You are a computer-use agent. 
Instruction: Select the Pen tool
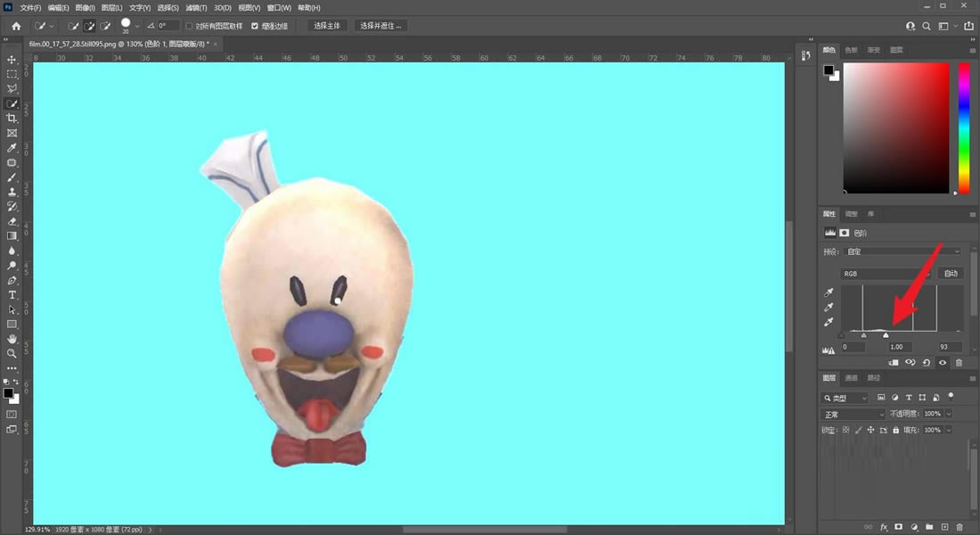12,280
